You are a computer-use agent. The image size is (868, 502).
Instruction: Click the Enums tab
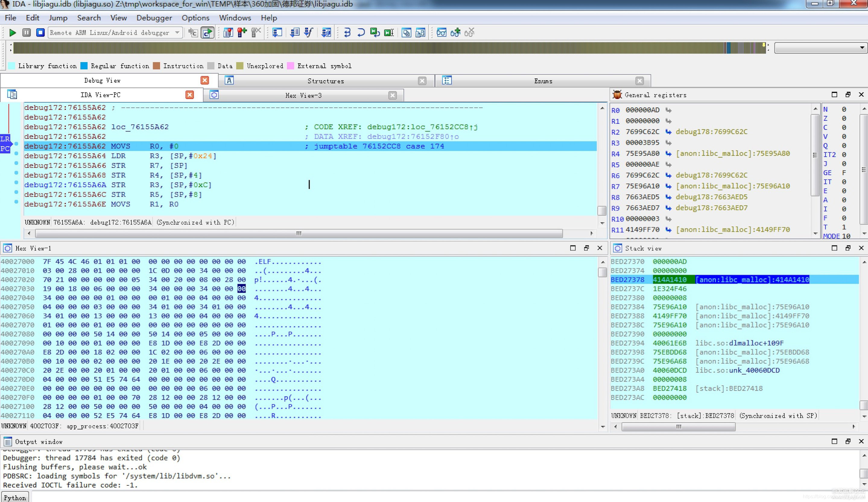(x=543, y=81)
